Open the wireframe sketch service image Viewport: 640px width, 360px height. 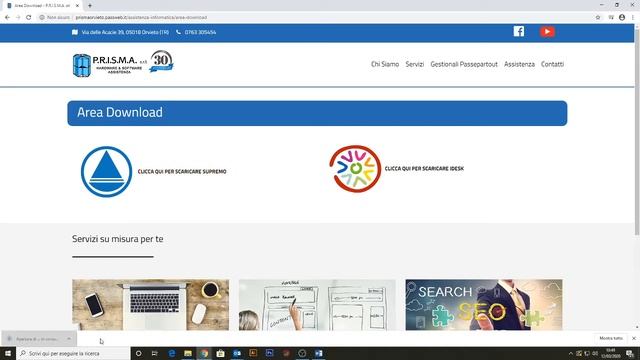(317, 305)
